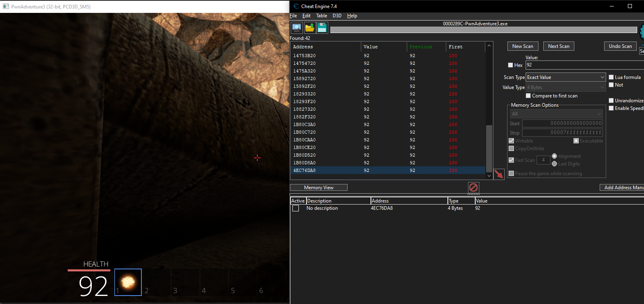This screenshot has width=644, height=304.
Task: Tick the Not checkbox
Action: tap(611, 85)
